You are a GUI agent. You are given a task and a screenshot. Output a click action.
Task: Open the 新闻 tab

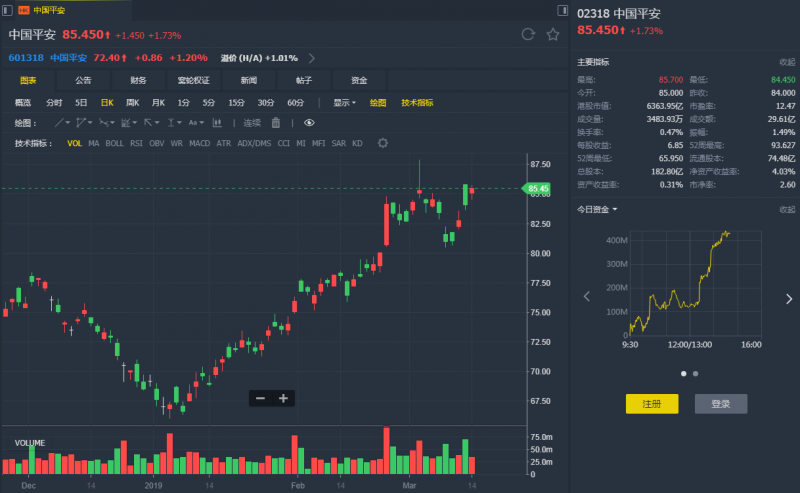248,80
